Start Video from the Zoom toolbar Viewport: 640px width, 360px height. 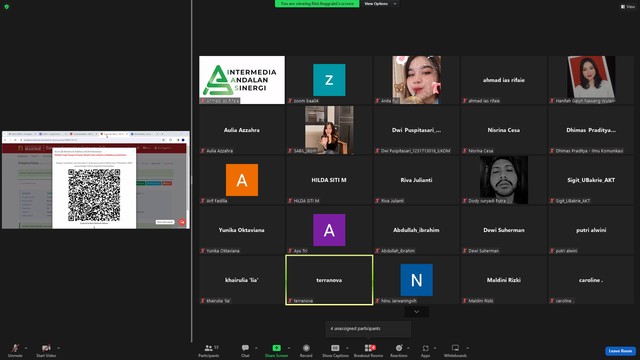pos(46,350)
